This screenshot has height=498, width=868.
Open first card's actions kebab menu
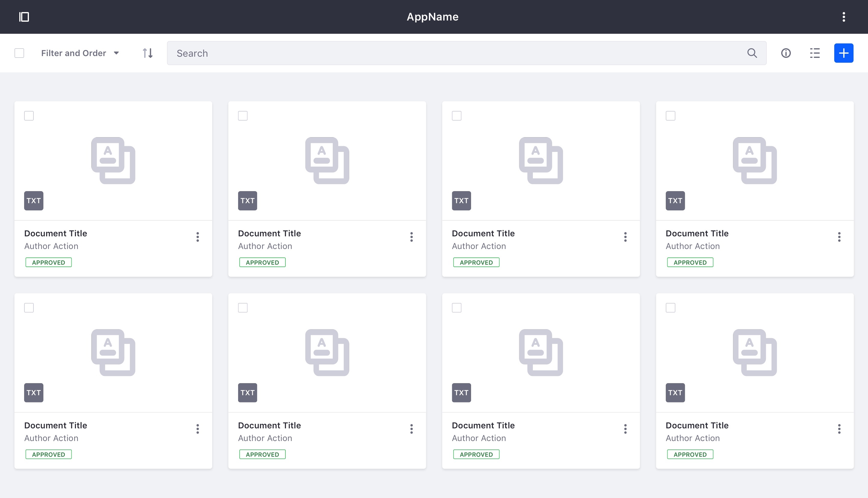pyautogui.click(x=198, y=237)
